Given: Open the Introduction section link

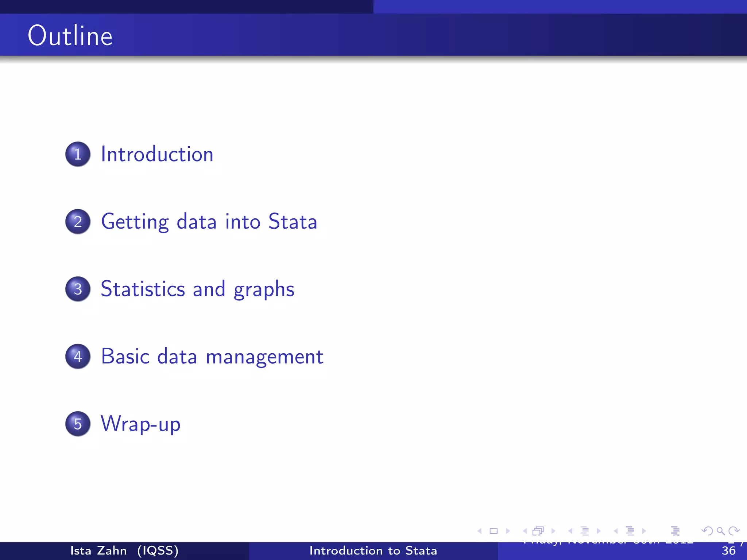Looking at the screenshot, I should click(x=157, y=154).
